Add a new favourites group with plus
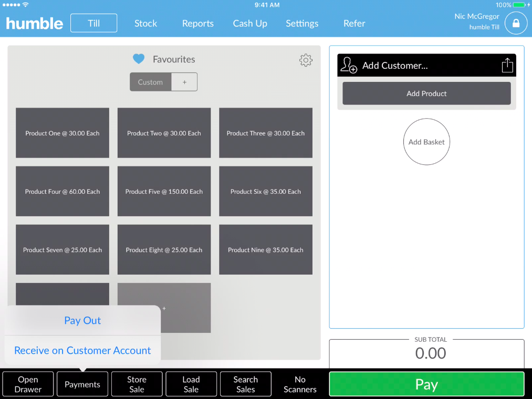Viewport: 532px width, 399px height. (x=184, y=82)
